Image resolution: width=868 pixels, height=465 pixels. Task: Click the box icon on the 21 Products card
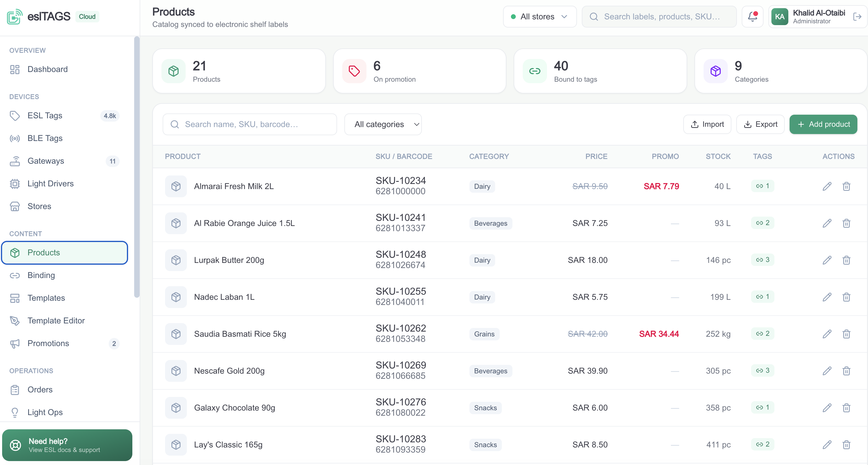[x=174, y=71]
